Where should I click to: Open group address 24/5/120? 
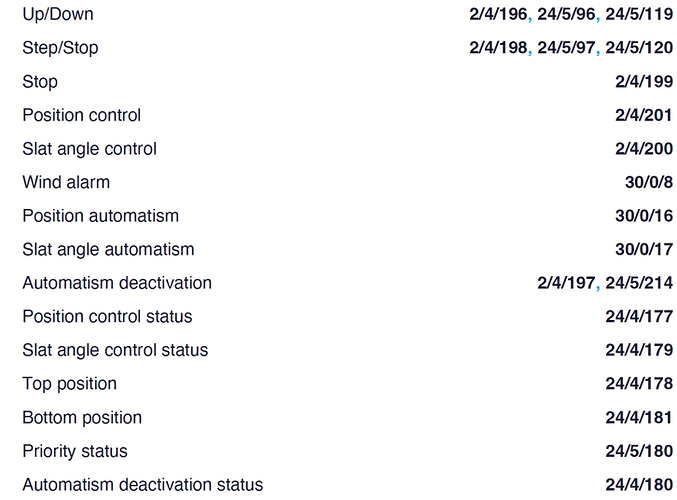coord(639,47)
